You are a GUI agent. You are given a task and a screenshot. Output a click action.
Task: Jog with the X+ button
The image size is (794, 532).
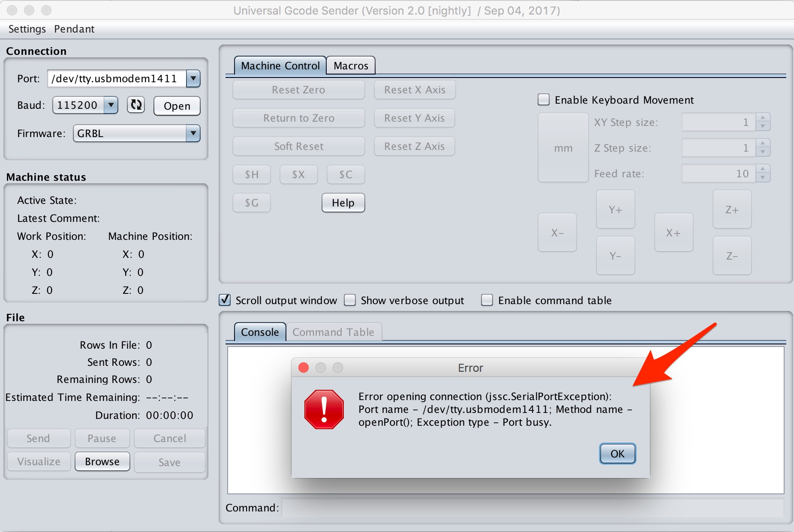click(x=674, y=233)
